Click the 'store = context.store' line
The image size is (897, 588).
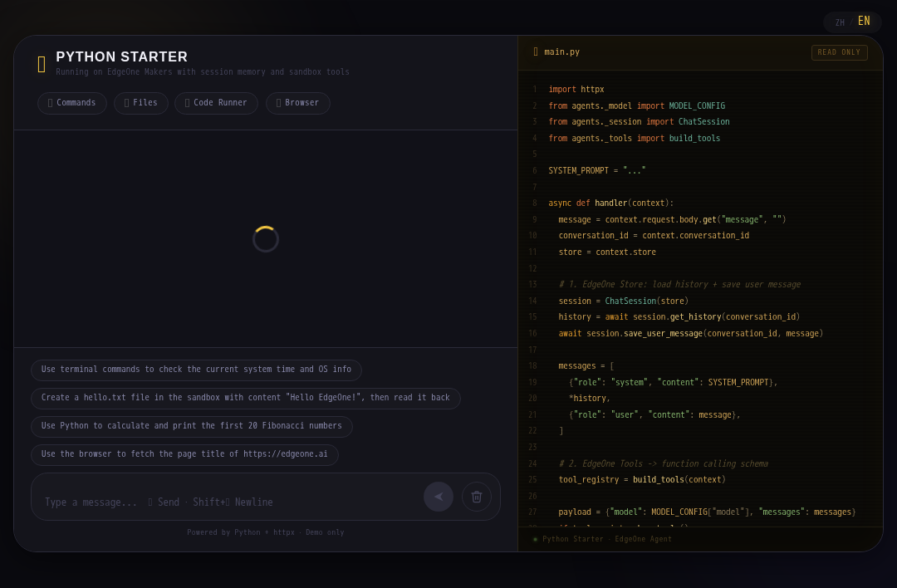[x=607, y=252]
